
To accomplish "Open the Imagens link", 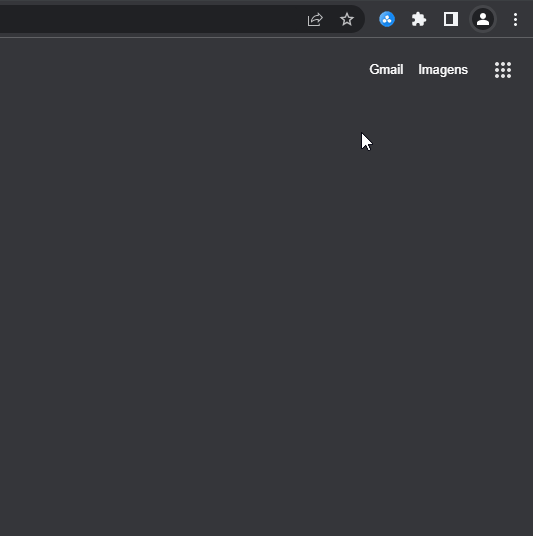I will (443, 70).
